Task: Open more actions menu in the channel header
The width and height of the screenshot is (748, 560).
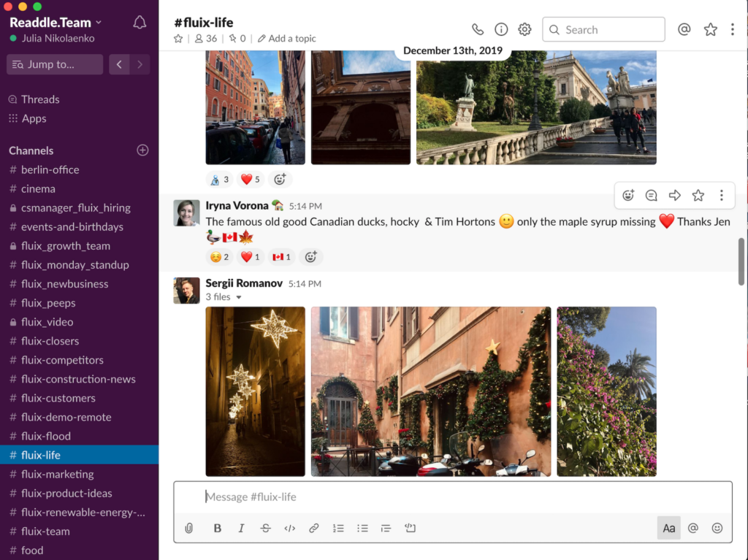Action: pos(733,29)
